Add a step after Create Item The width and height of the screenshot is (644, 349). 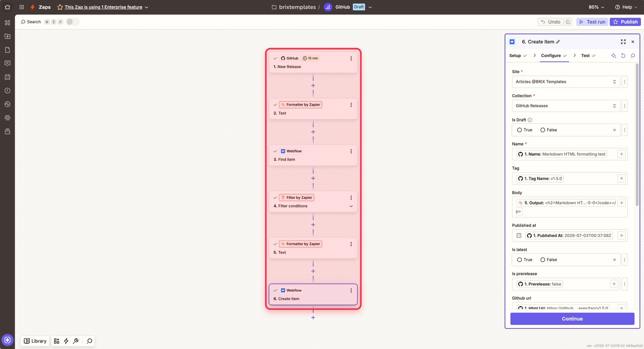point(313,317)
